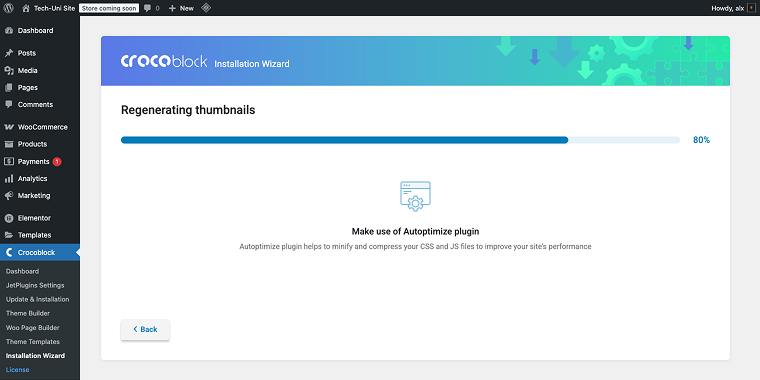Click the Store coming soon badge
This screenshot has height=380, width=760.
click(109, 8)
